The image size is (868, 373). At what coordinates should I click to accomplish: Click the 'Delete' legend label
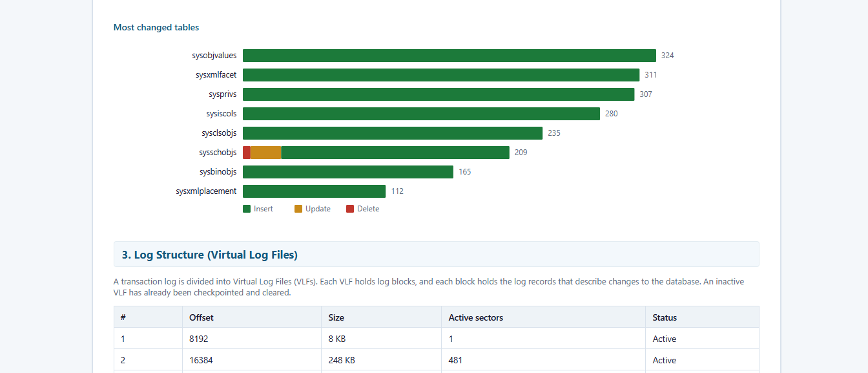pyautogui.click(x=368, y=209)
